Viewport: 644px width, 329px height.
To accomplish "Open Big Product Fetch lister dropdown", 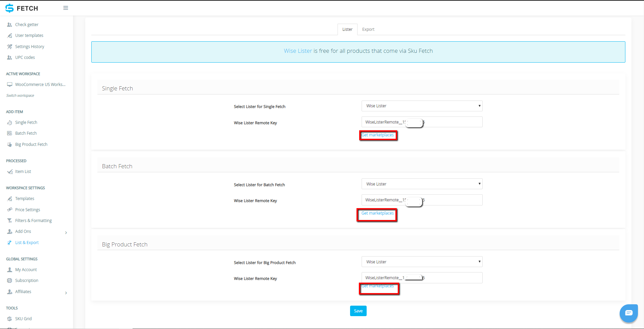I will pos(422,262).
